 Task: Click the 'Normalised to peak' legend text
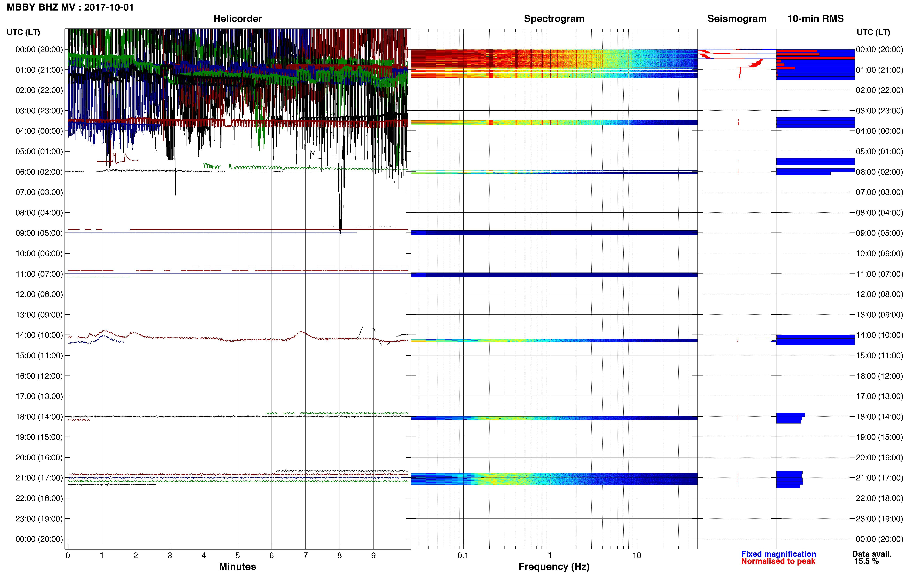click(x=778, y=561)
